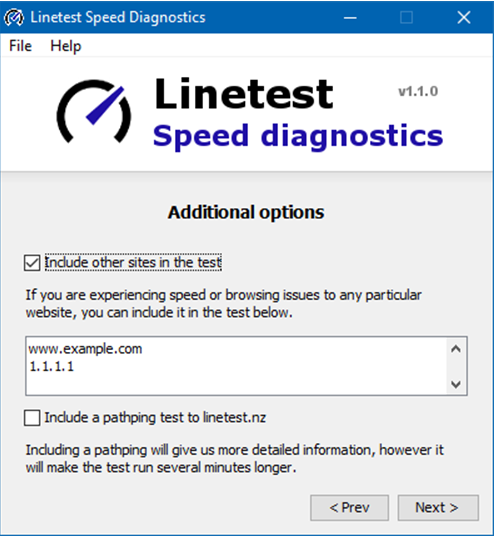Close the Linetest Speed Diagnostics window
This screenshot has width=495, height=537.
point(463,17)
